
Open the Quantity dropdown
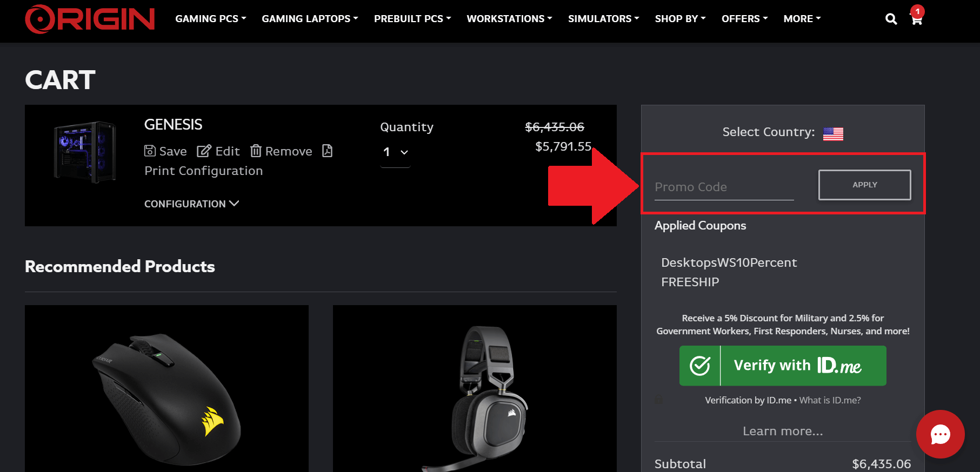395,152
